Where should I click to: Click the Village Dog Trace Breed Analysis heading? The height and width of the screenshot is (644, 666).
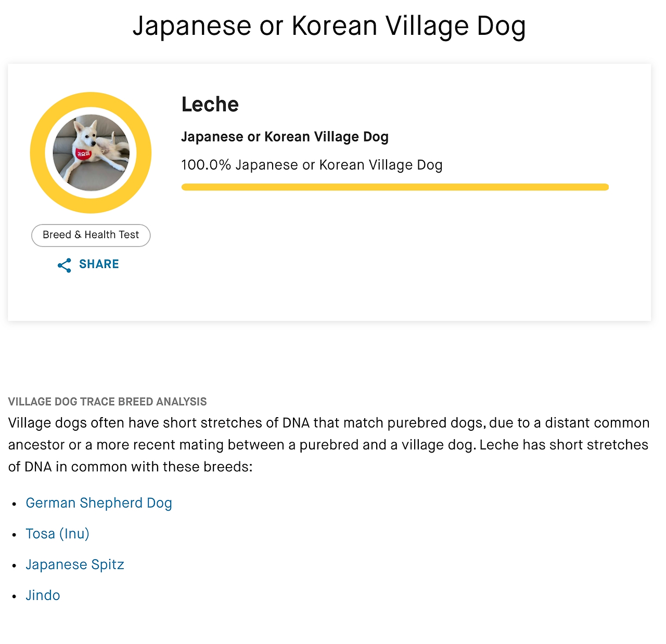(x=108, y=402)
